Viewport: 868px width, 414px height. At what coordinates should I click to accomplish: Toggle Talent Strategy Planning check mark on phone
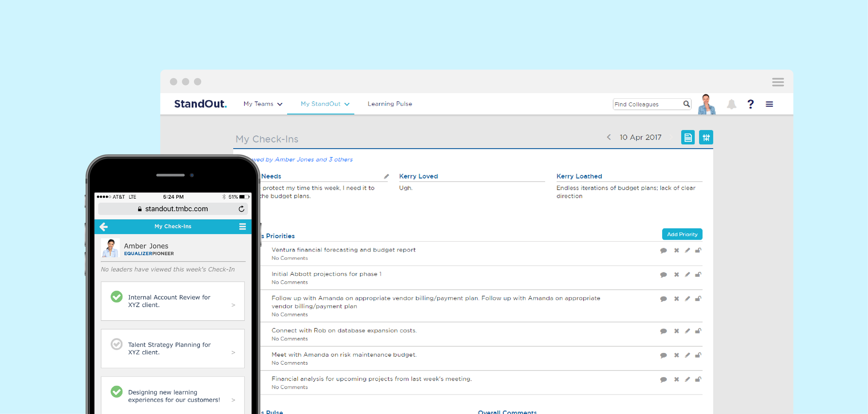(x=117, y=344)
